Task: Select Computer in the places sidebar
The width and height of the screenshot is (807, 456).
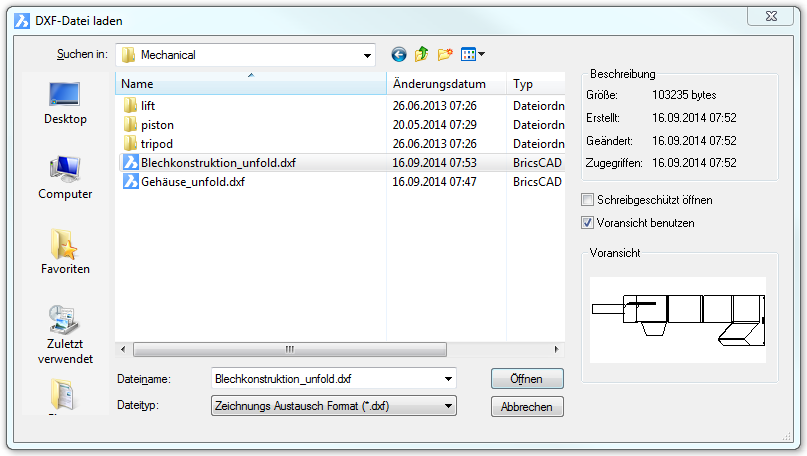Action: (66, 176)
